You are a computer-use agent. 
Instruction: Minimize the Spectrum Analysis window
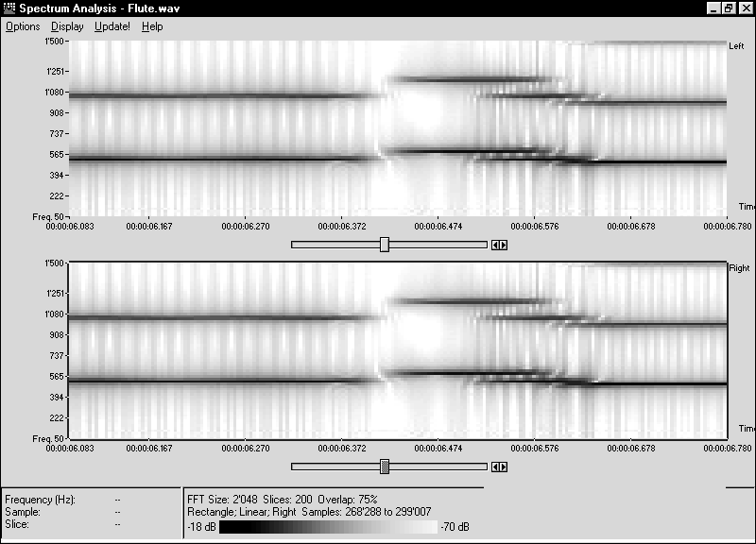click(713, 8)
